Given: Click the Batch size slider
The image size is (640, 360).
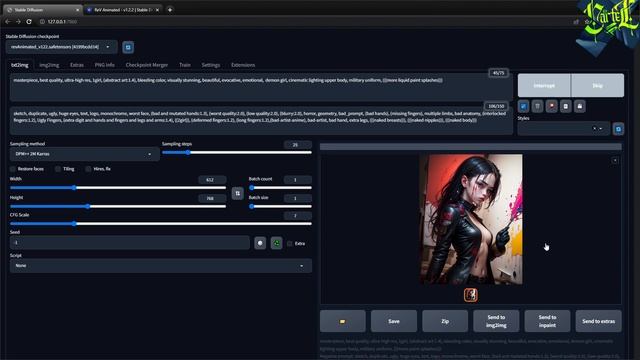Looking at the screenshot, I should tap(280, 207).
